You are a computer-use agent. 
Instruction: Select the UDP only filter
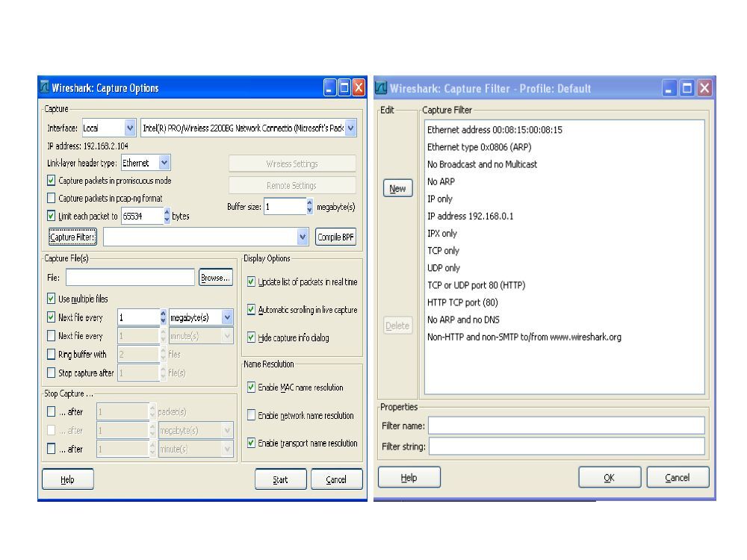point(443,267)
